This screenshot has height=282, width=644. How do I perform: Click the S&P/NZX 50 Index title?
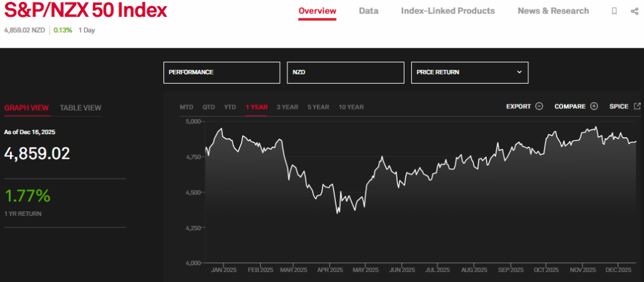tap(86, 11)
